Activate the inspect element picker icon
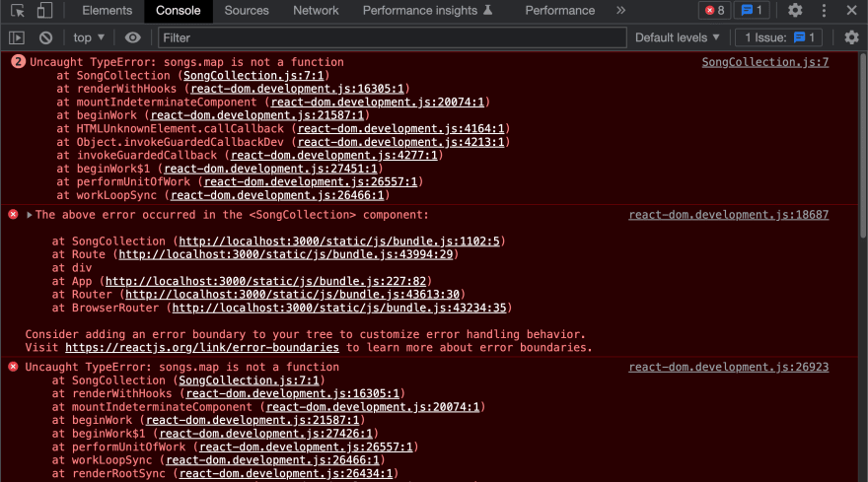 click(18, 11)
